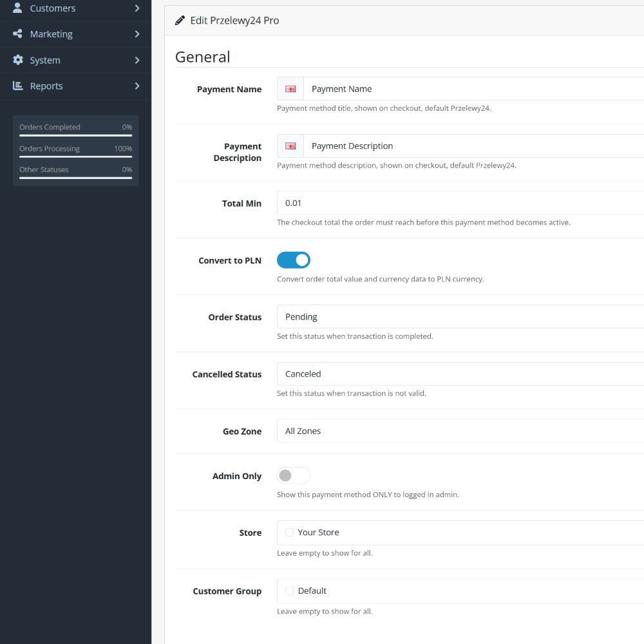Check the Default customer group checkbox
The height and width of the screenshot is (644, 644).
coord(290,591)
